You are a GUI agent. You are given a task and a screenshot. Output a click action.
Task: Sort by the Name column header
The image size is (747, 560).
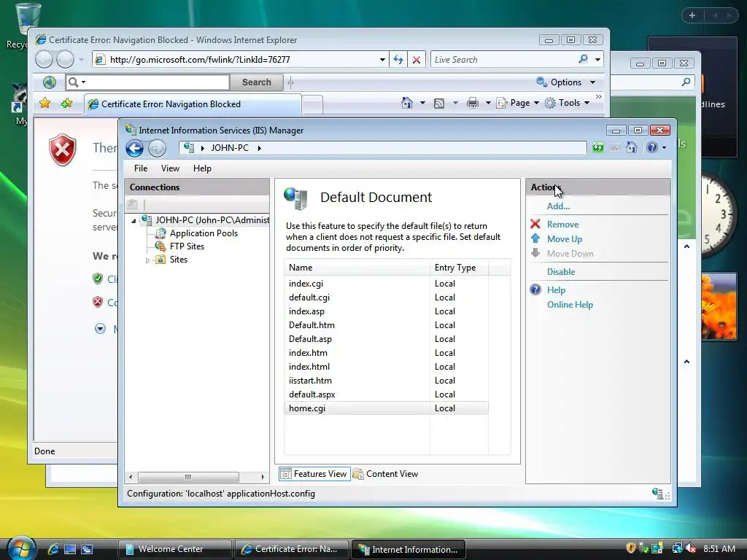357,268
